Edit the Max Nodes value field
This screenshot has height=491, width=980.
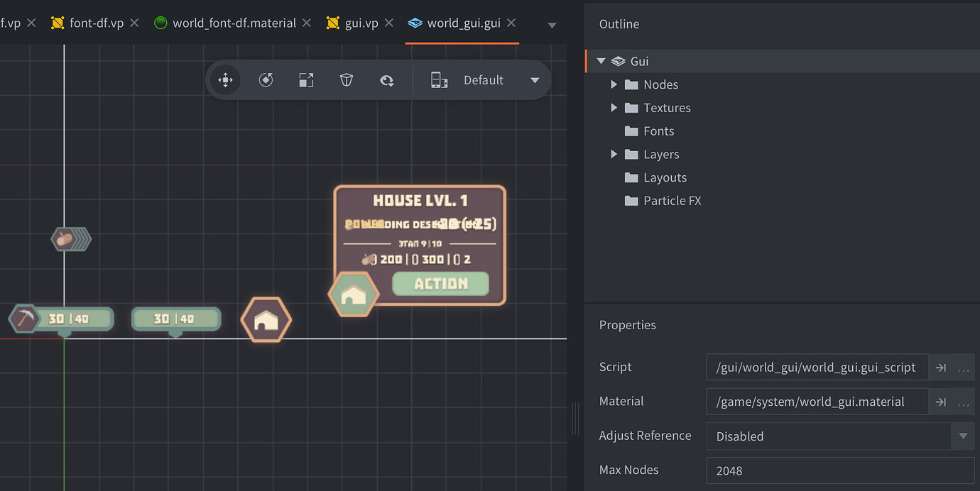(x=781, y=470)
